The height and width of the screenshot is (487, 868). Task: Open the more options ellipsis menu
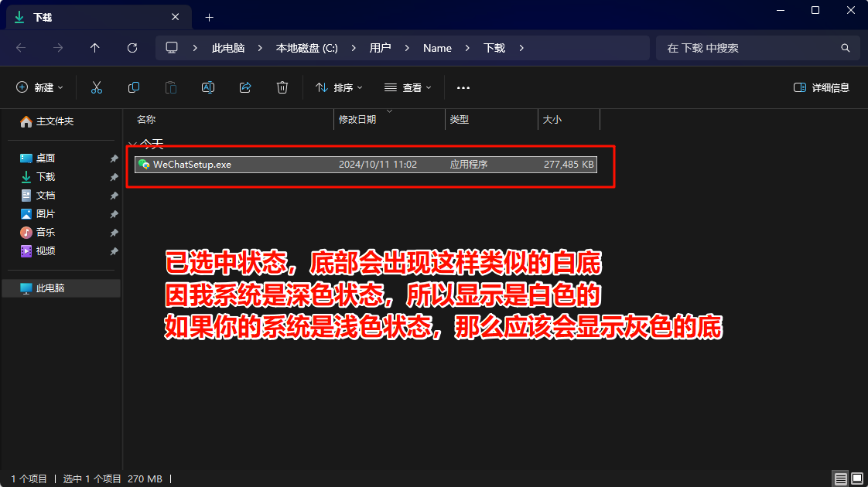463,88
